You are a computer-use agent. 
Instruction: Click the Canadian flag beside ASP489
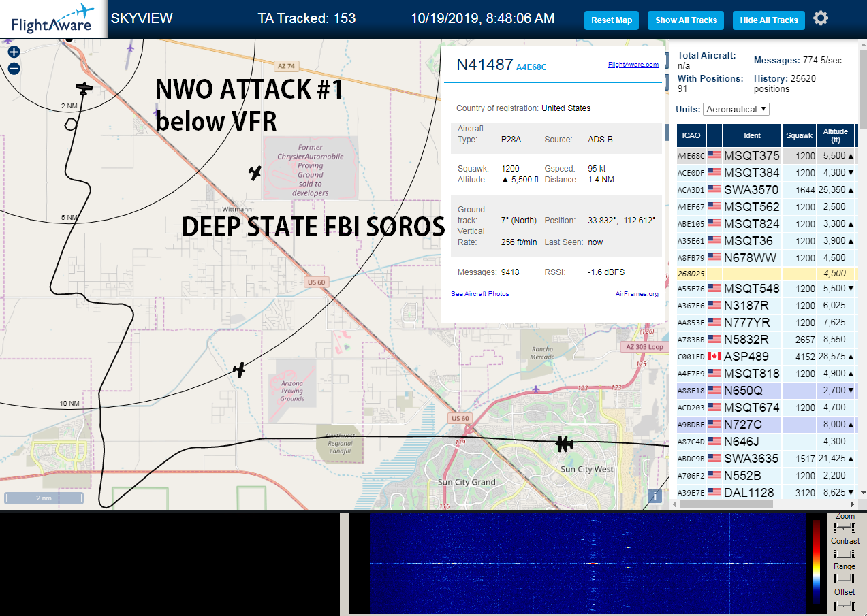tap(714, 356)
